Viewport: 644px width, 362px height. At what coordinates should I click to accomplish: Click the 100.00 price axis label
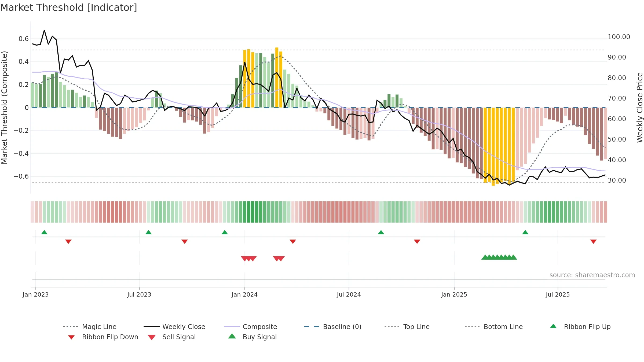pyautogui.click(x=619, y=37)
